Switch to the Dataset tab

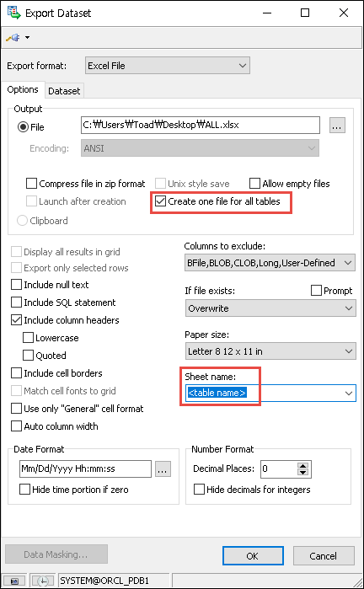point(64,90)
